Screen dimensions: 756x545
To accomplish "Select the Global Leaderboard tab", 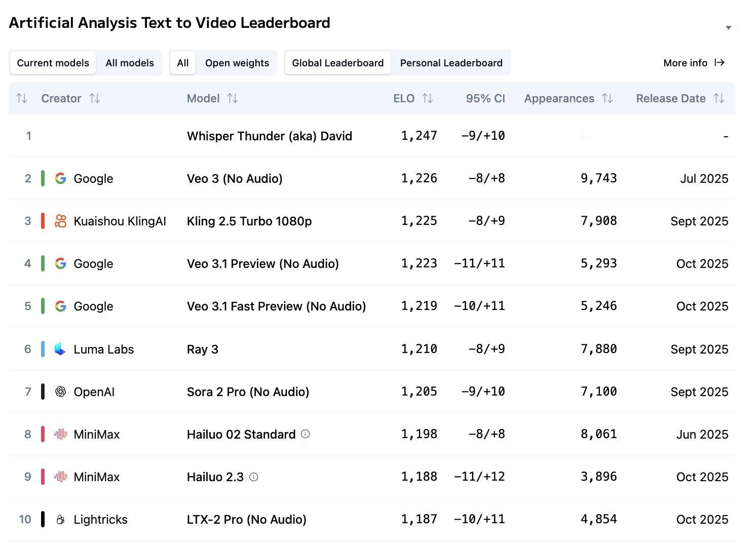I will (337, 63).
